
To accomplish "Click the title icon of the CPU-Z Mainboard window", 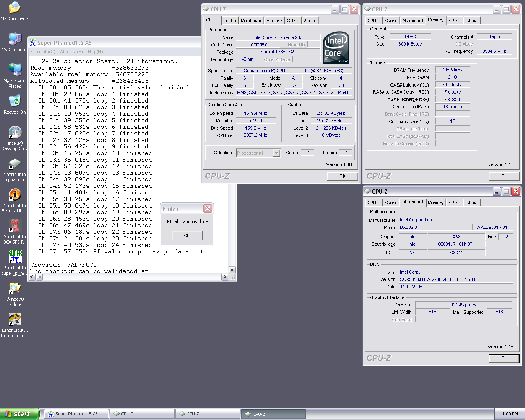I will point(367,191).
